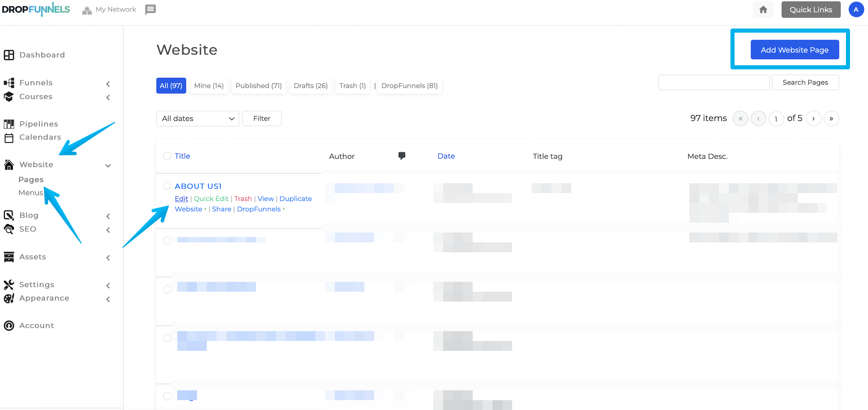The width and height of the screenshot is (868, 410).
Task: Expand the SEO menu chevron
Action: [x=108, y=230]
